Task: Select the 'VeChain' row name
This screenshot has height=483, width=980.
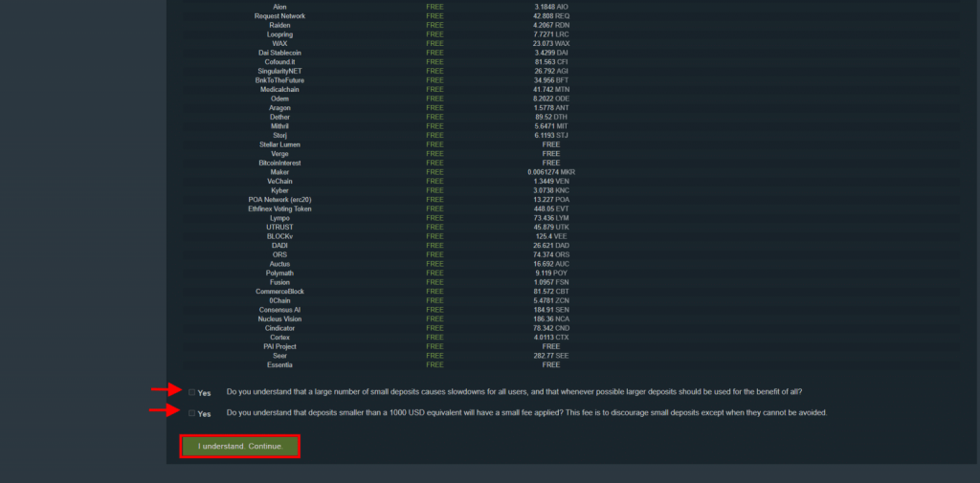Action: [x=279, y=181]
